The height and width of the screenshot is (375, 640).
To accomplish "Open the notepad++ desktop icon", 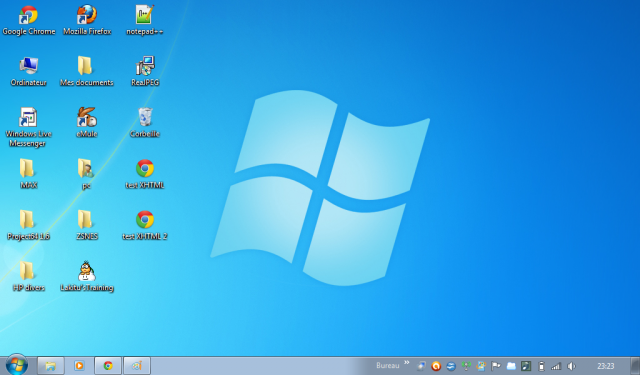I will click(x=144, y=20).
